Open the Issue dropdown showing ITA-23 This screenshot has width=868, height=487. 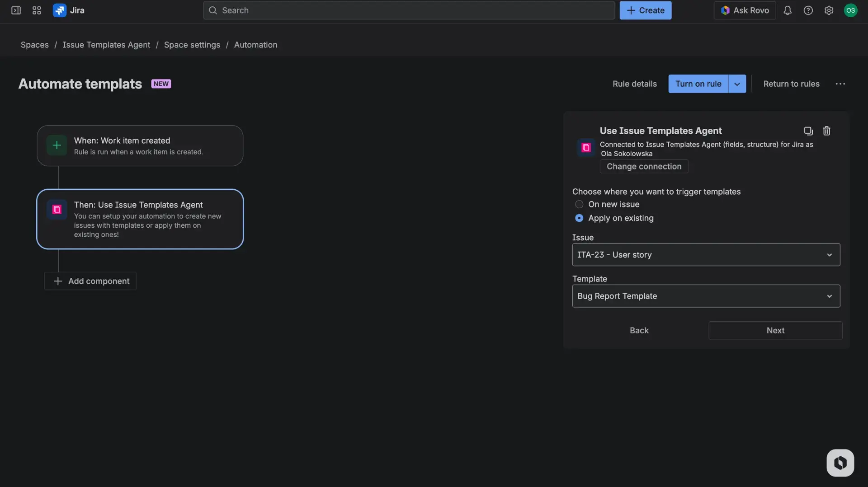[x=706, y=254]
